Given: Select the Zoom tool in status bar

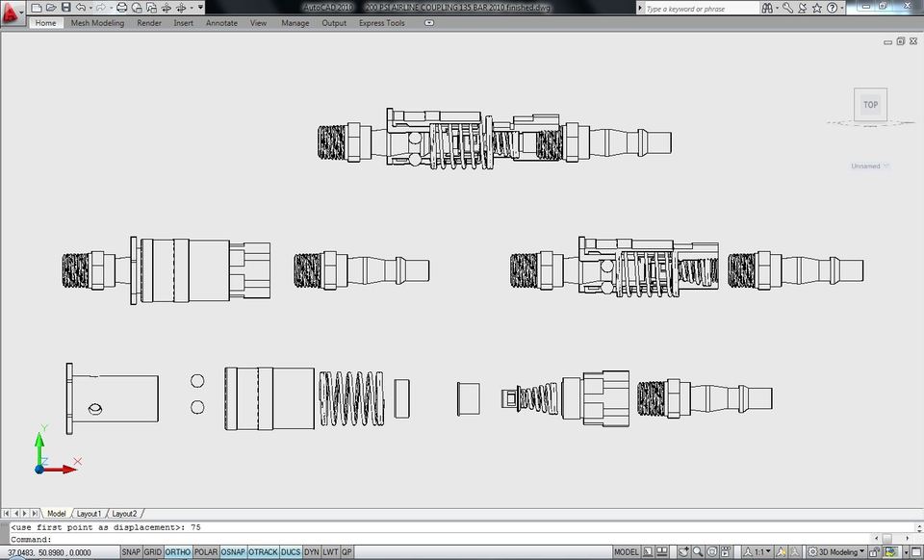Looking at the screenshot, I should 698,551.
